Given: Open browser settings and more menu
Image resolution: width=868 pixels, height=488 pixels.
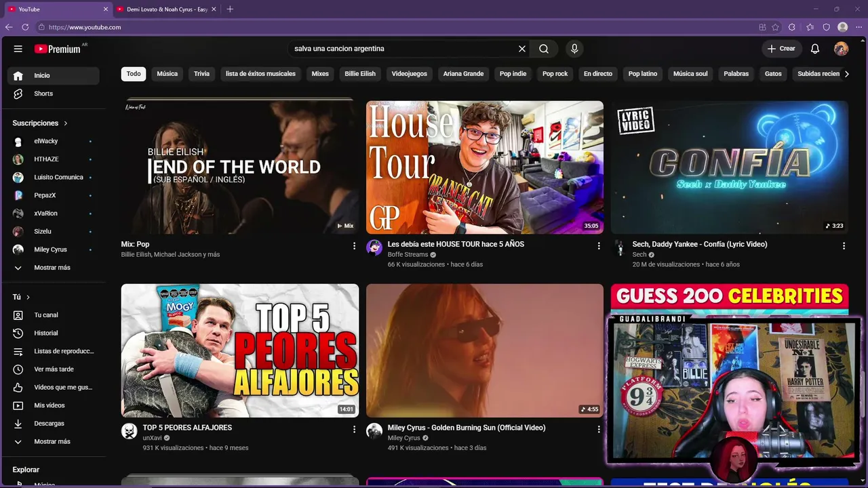Looking at the screenshot, I should click(859, 27).
